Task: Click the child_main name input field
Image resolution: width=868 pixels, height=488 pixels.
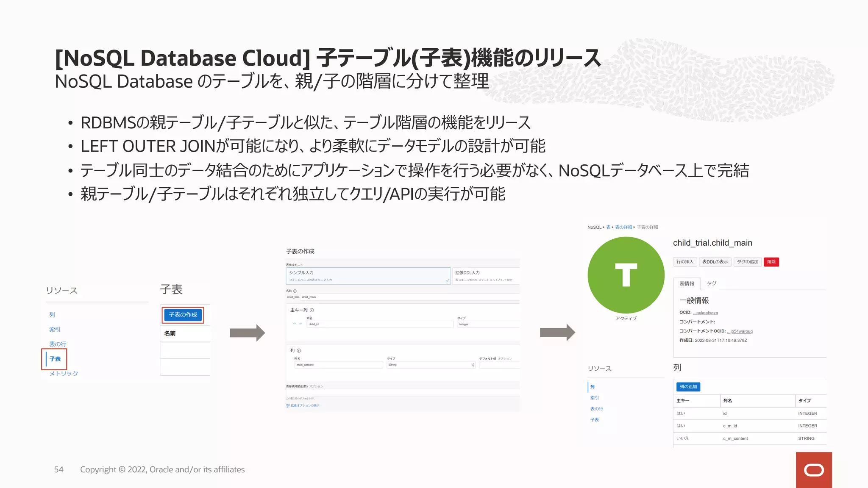Action: [410, 297]
